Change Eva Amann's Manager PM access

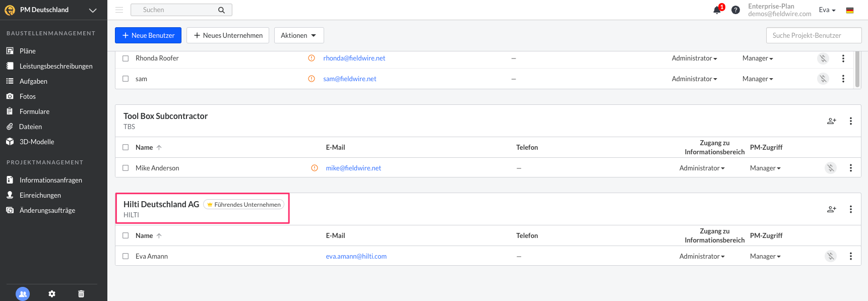point(765,256)
